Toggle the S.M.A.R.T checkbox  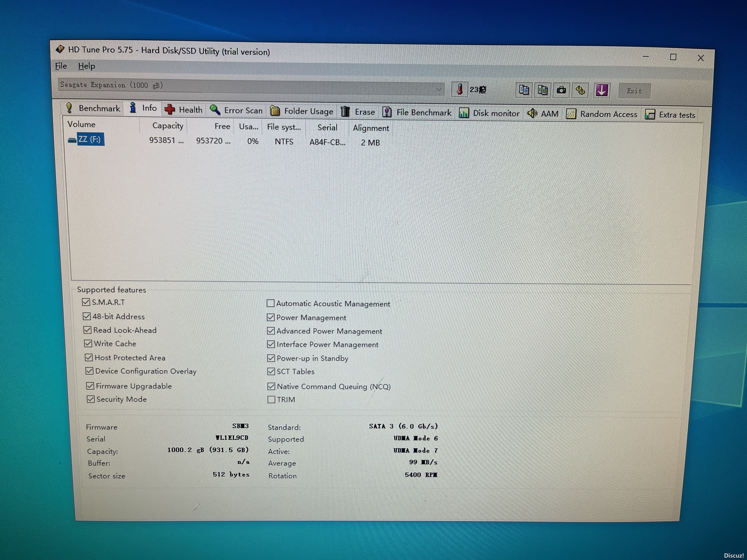tap(86, 302)
